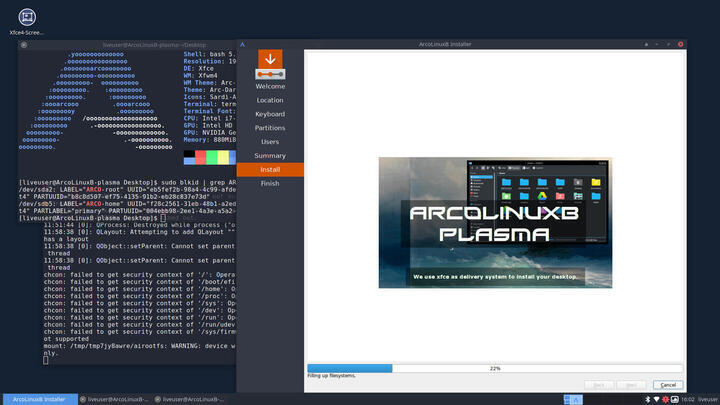This screenshot has width=720, height=405.
Task: Select the Location step in the sidebar
Action: [270, 100]
